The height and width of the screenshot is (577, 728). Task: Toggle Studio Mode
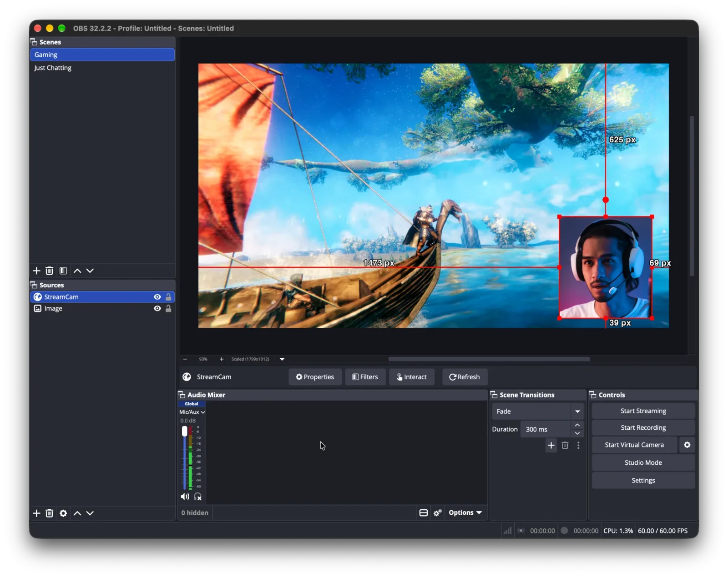pyautogui.click(x=643, y=462)
